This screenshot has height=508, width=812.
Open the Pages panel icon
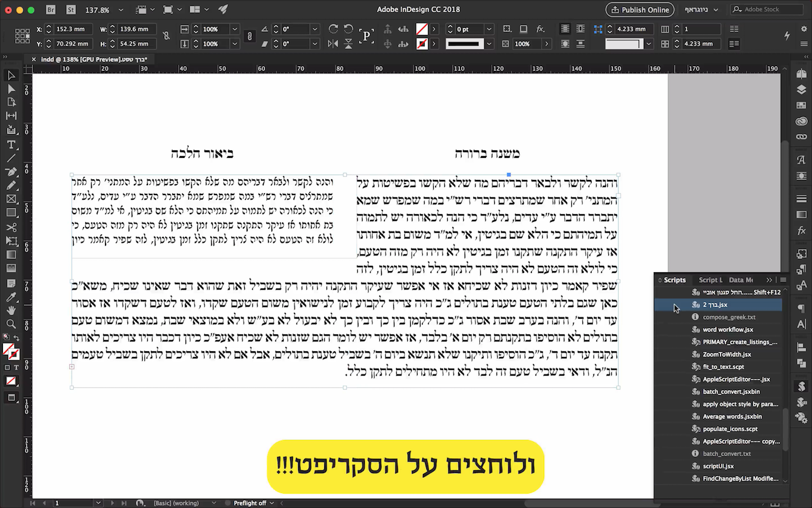tap(803, 74)
